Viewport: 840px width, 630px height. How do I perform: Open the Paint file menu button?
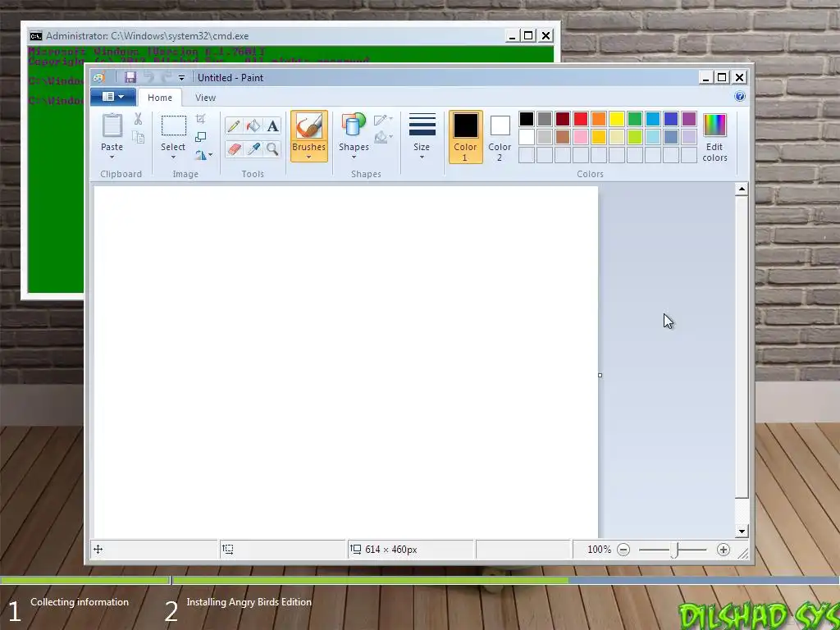click(x=113, y=97)
